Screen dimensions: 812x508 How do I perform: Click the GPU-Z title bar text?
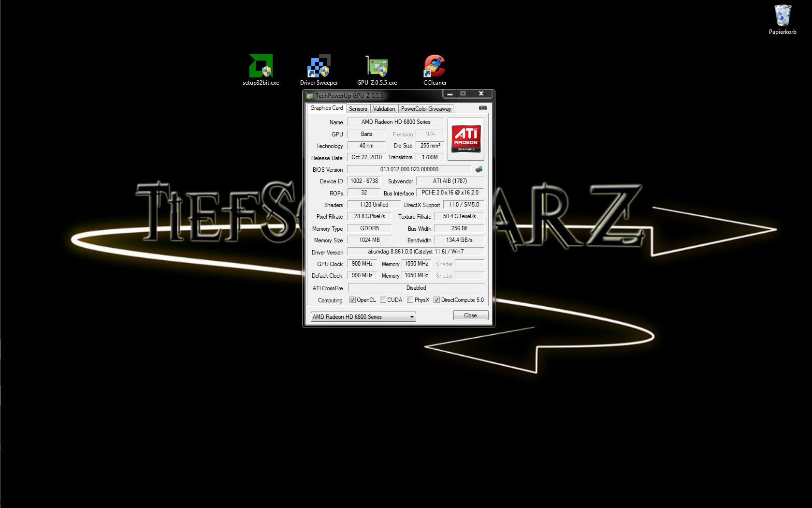tap(349, 96)
